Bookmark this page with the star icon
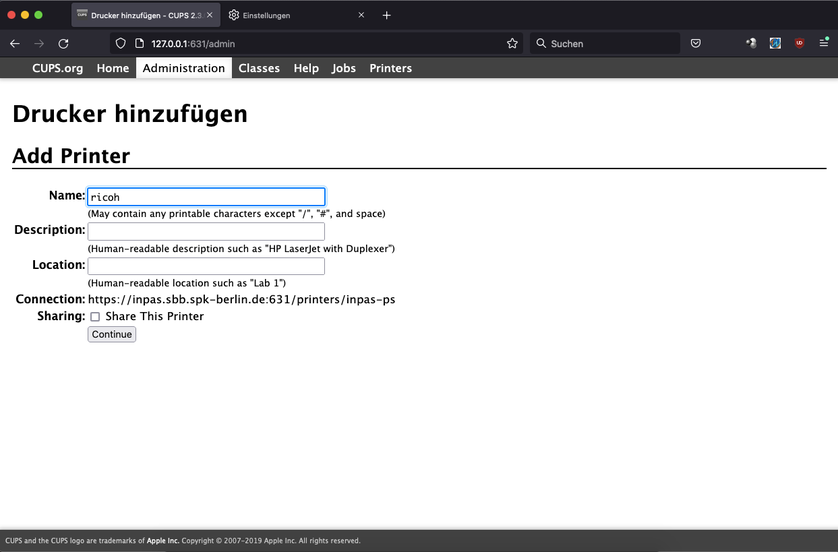838x552 pixels. pos(512,44)
